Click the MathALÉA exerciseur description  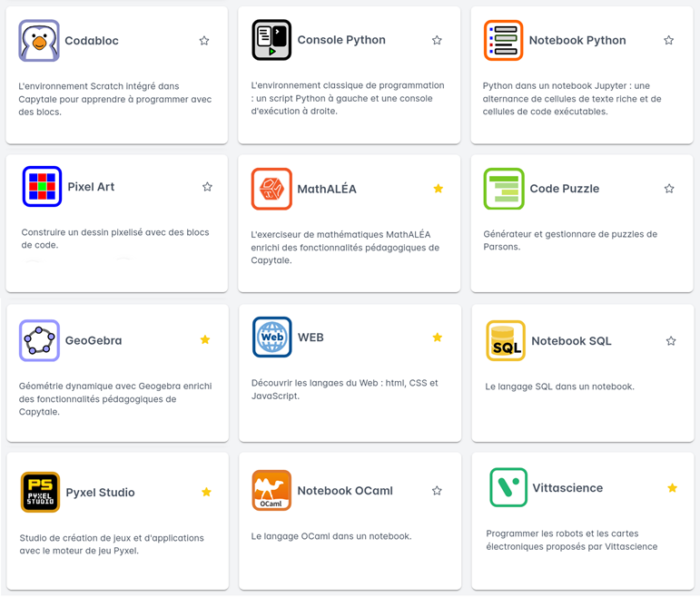pyautogui.click(x=345, y=247)
